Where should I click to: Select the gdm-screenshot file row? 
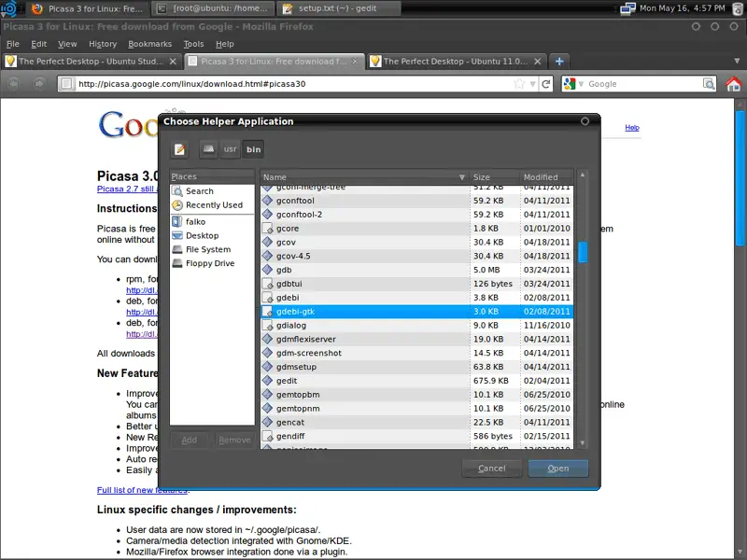[x=416, y=353]
